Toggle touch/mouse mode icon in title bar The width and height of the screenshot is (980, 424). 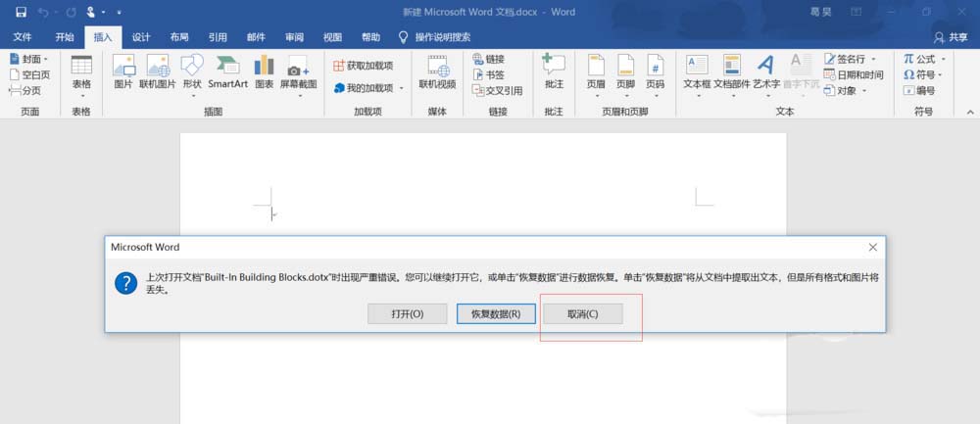[90, 12]
